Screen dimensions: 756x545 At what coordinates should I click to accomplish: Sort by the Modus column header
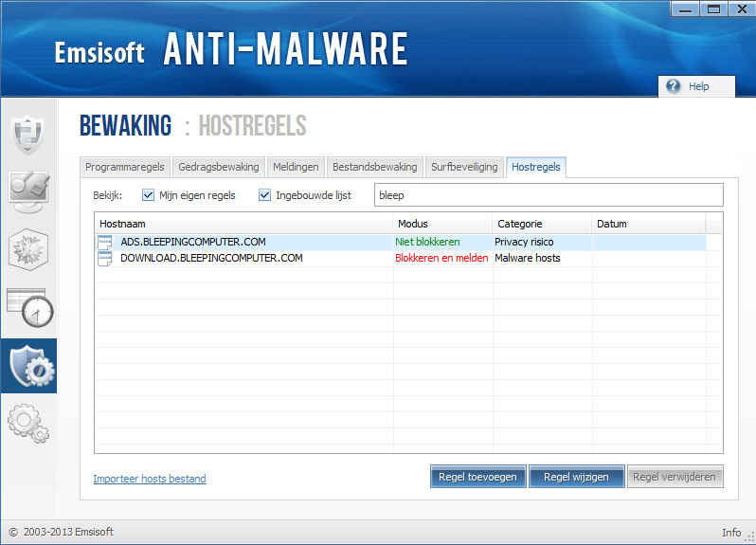click(x=442, y=224)
